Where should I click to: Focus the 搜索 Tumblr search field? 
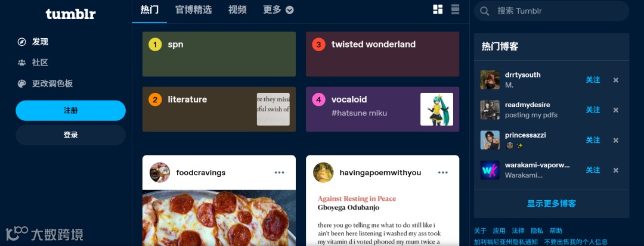pyautogui.click(x=552, y=11)
